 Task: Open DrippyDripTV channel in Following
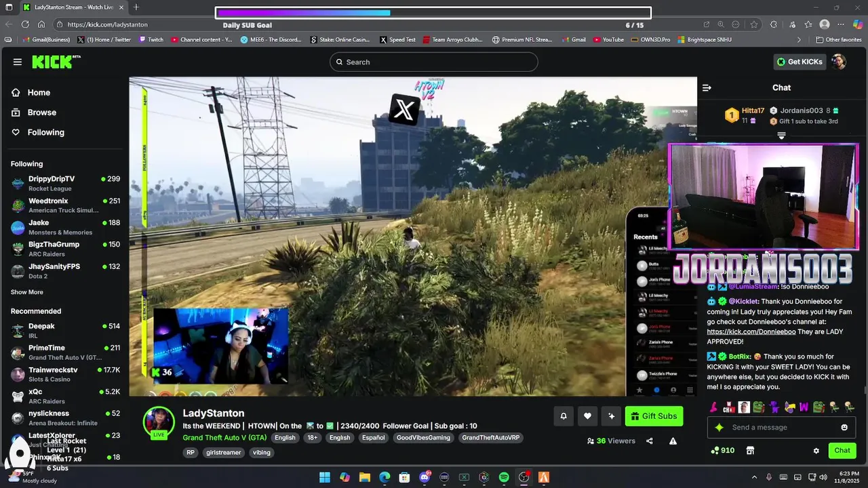(x=65, y=184)
